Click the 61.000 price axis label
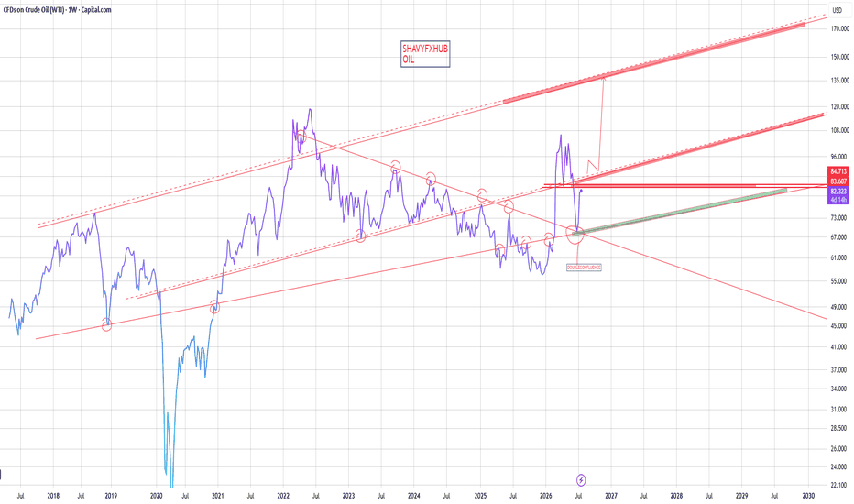854x504 pixels. click(840, 258)
